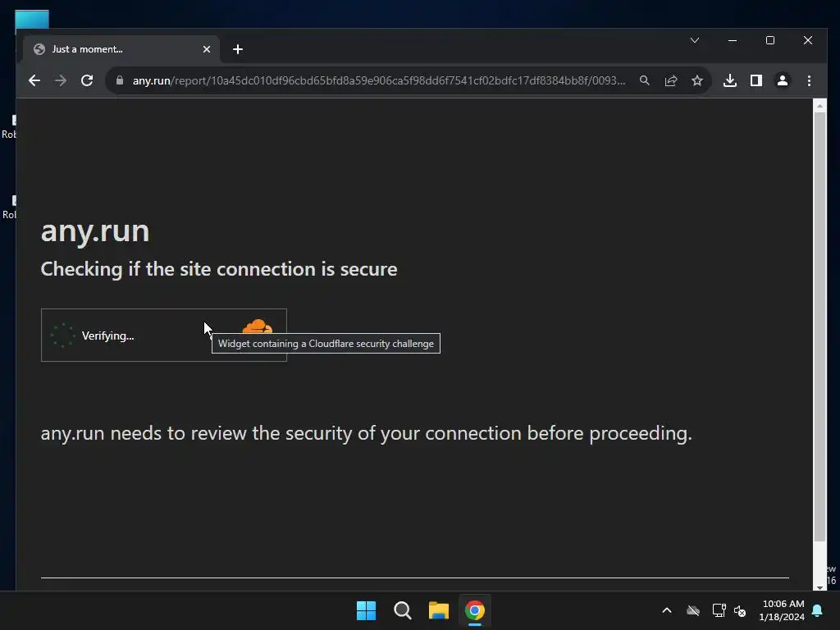
Task: Bookmark this tab with the star icon
Action: (x=697, y=80)
